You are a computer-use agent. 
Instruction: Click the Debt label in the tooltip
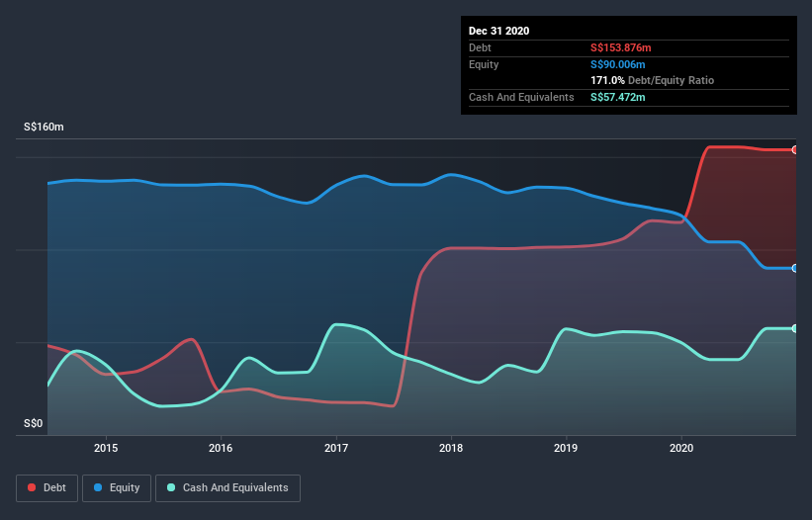pos(480,47)
